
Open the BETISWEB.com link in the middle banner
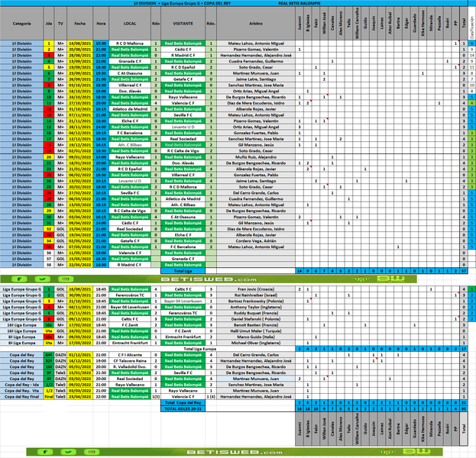click(x=209, y=279)
